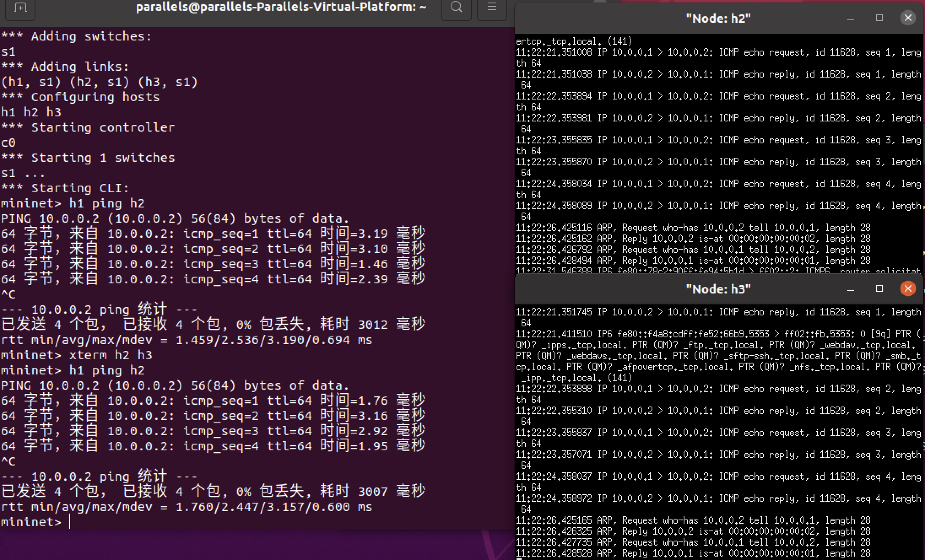The width and height of the screenshot is (925, 560).
Task: Open a new terminal tab
Action: (20, 8)
